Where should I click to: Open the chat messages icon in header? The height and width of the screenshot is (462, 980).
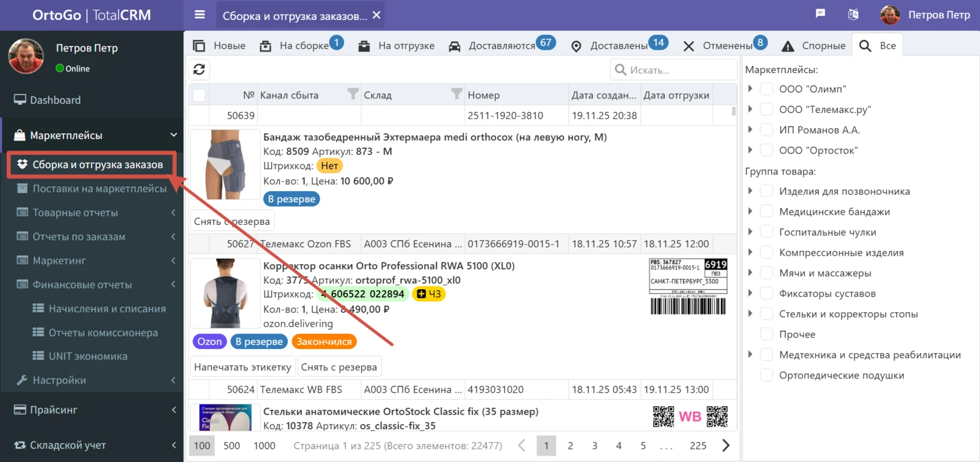820,14
